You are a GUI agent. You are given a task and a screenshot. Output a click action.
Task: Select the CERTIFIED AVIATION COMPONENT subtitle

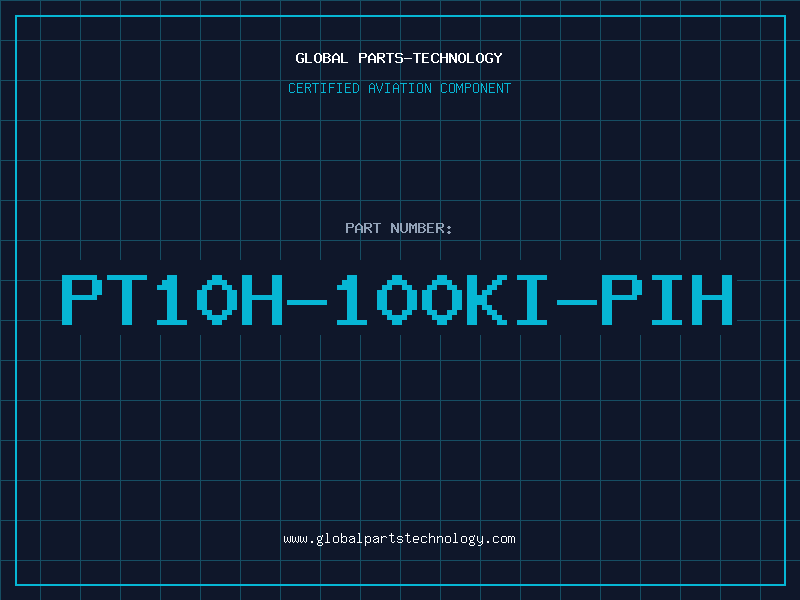click(399, 88)
